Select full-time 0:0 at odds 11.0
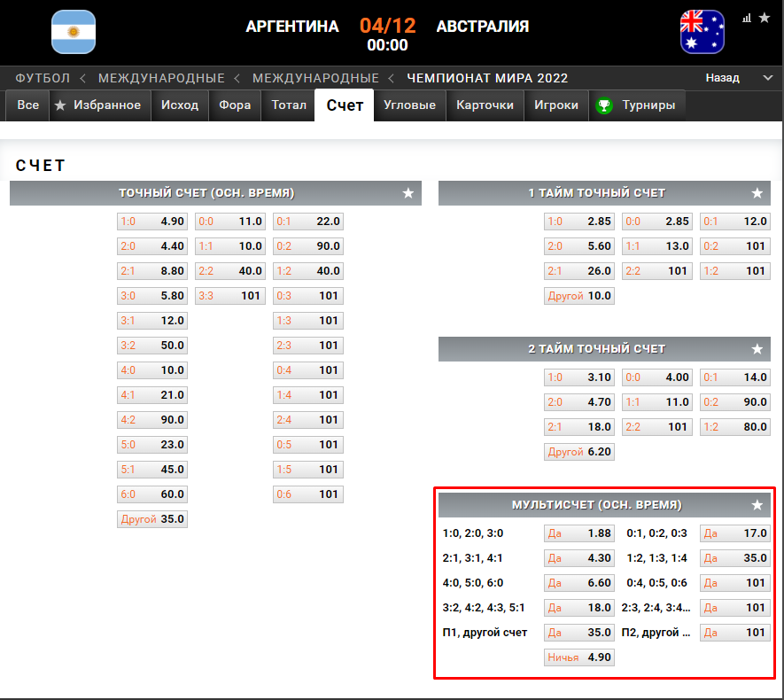Image resolution: width=784 pixels, height=700 pixels. 229,222
